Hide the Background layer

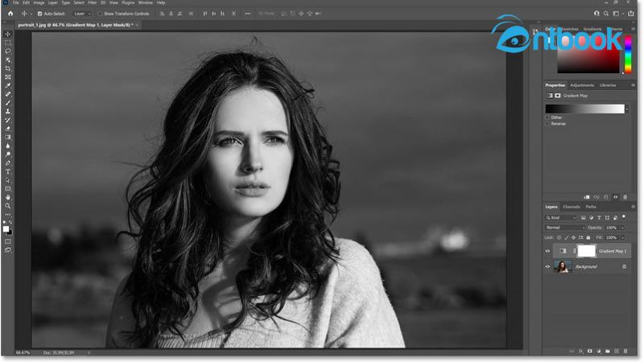click(x=547, y=267)
